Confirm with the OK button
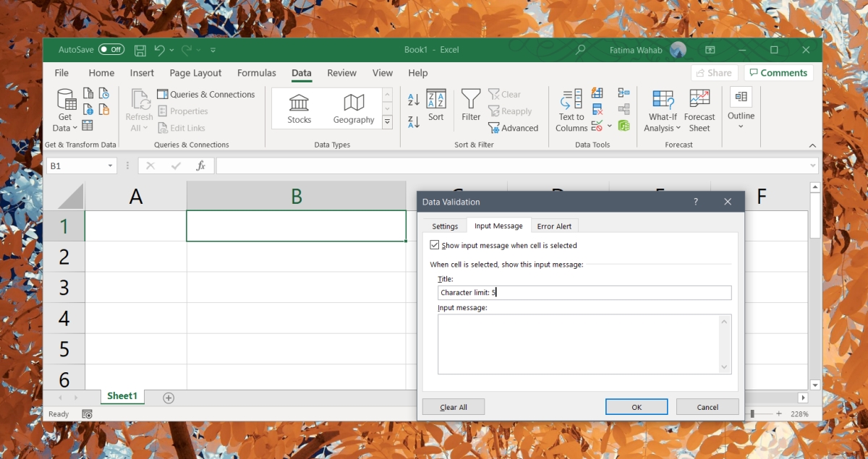868x459 pixels. [x=636, y=406]
